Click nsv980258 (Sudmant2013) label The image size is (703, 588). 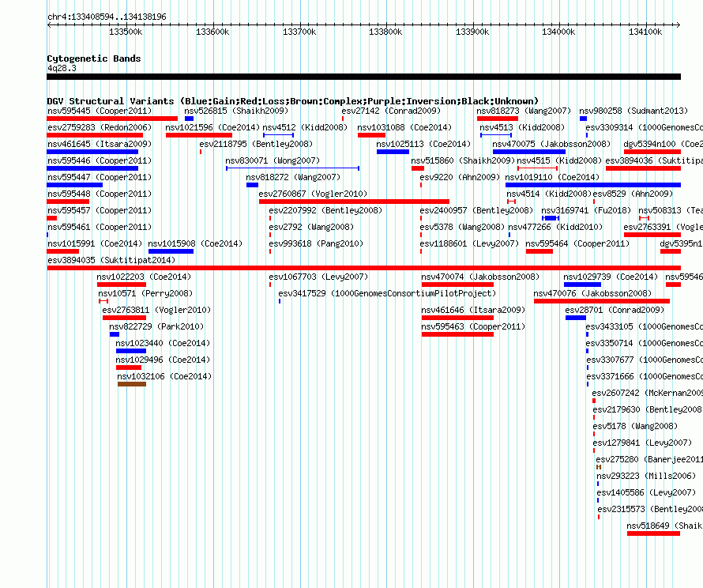click(633, 111)
